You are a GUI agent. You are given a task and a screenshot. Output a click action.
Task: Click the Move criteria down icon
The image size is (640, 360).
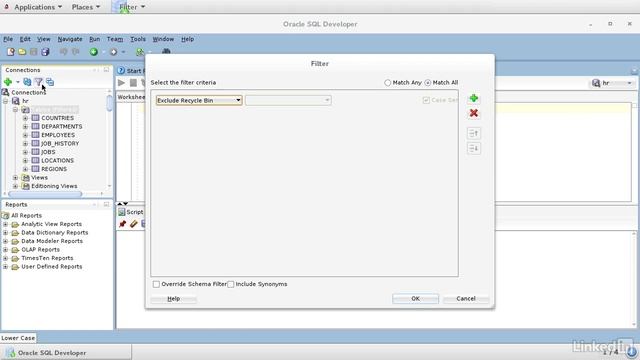[x=474, y=149]
